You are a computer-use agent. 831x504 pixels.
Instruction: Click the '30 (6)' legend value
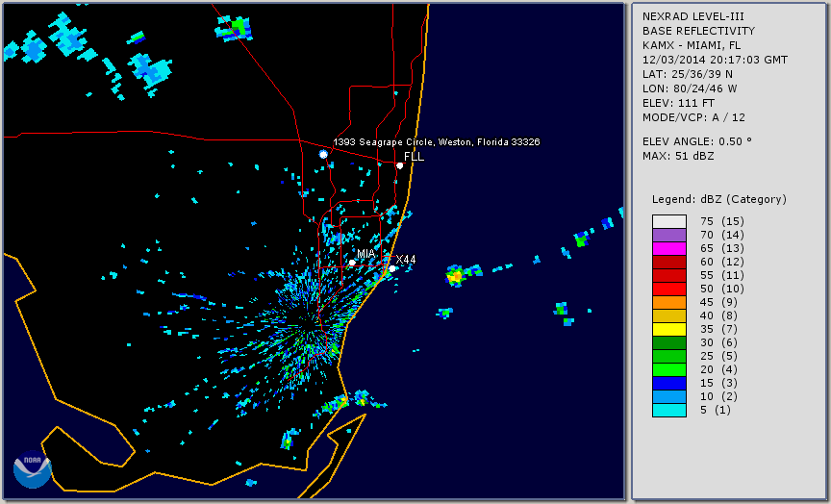pyautogui.click(x=719, y=342)
